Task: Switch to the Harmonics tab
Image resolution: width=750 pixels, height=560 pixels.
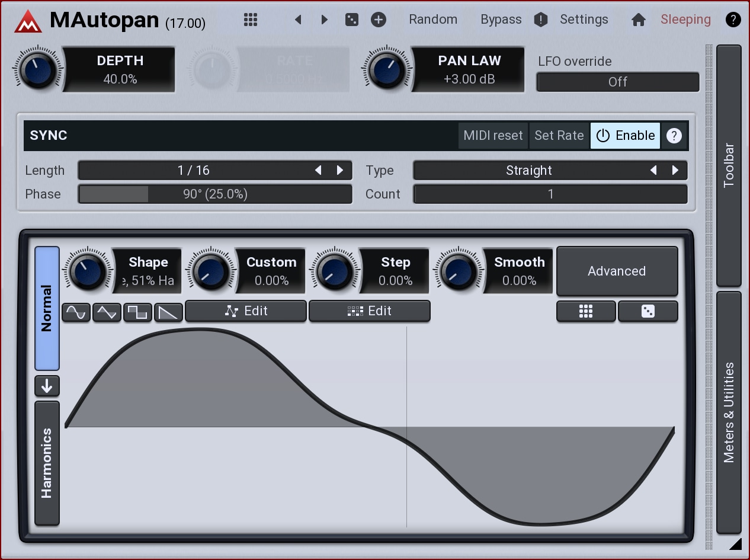Action: pyautogui.click(x=47, y=463)
